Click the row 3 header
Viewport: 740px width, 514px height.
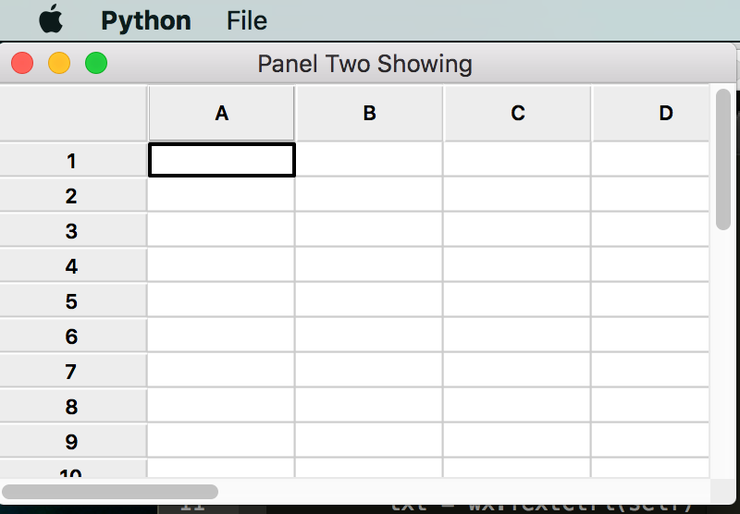coord(72,231)
